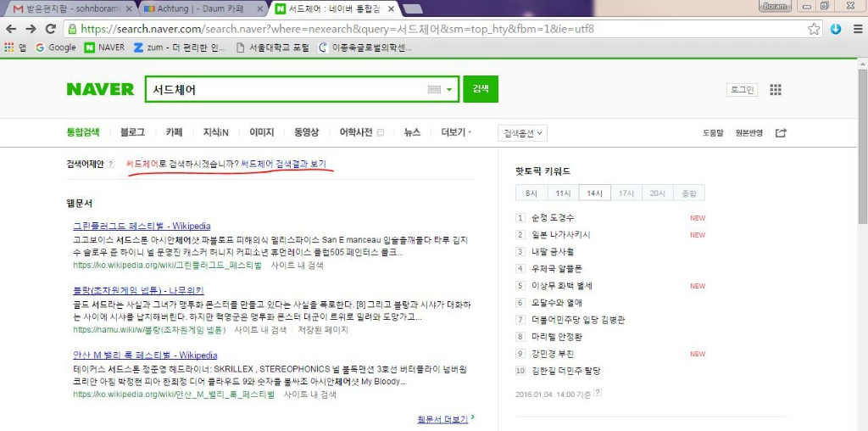The image size is (868, 431).
Task: Click the page vertical scrollbar thumb
Action: [x=862, y=147]
